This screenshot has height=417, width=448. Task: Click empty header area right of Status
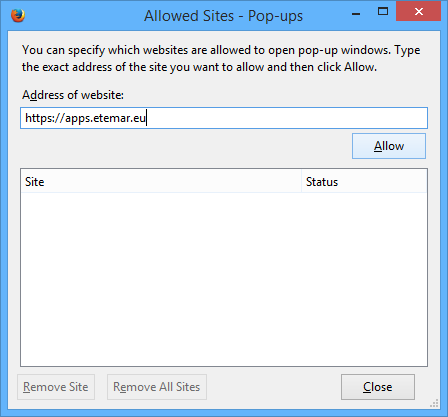383,182
